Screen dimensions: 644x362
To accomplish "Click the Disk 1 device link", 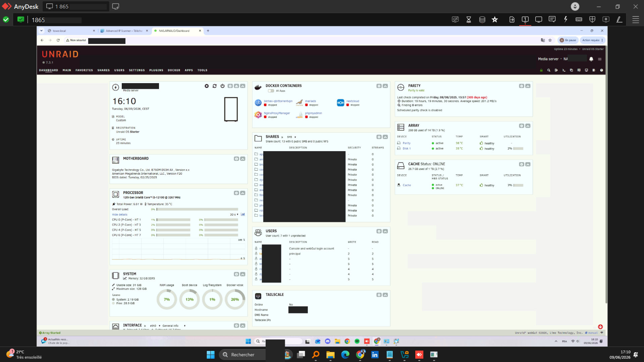I will pos(407,148).
